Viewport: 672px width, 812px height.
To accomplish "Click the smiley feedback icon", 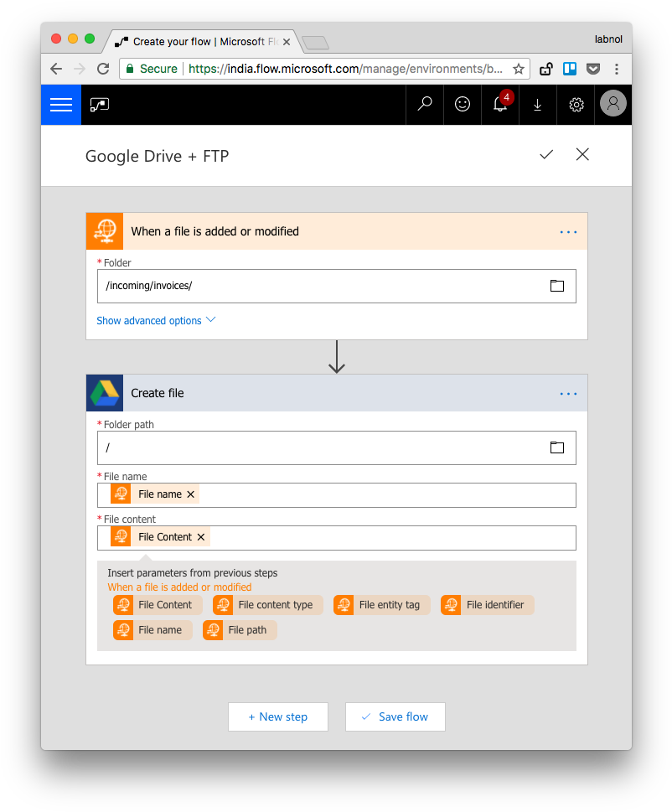I will [462, 105].
